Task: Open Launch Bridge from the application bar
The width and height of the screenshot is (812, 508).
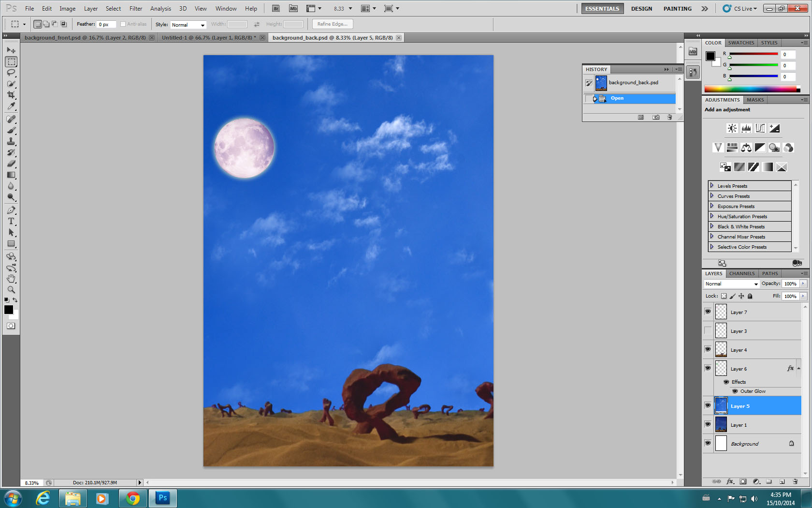Action: (275, 8)
